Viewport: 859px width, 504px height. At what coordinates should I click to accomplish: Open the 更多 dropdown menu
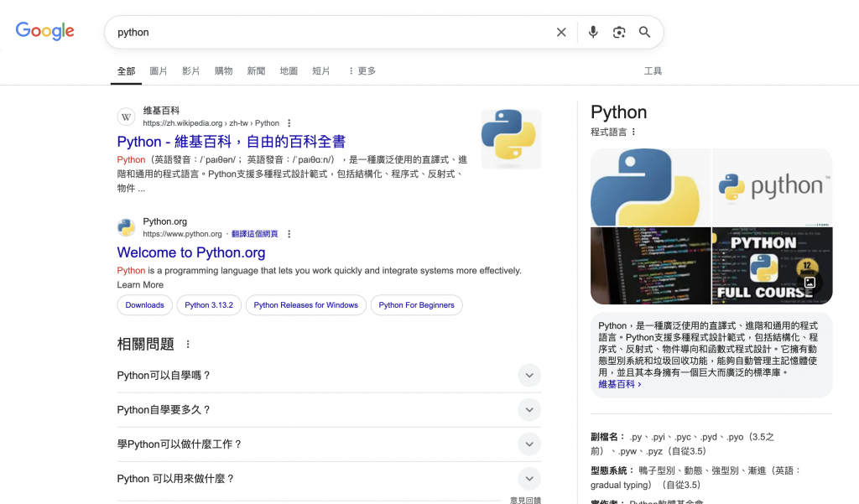[x=362, y=71]
